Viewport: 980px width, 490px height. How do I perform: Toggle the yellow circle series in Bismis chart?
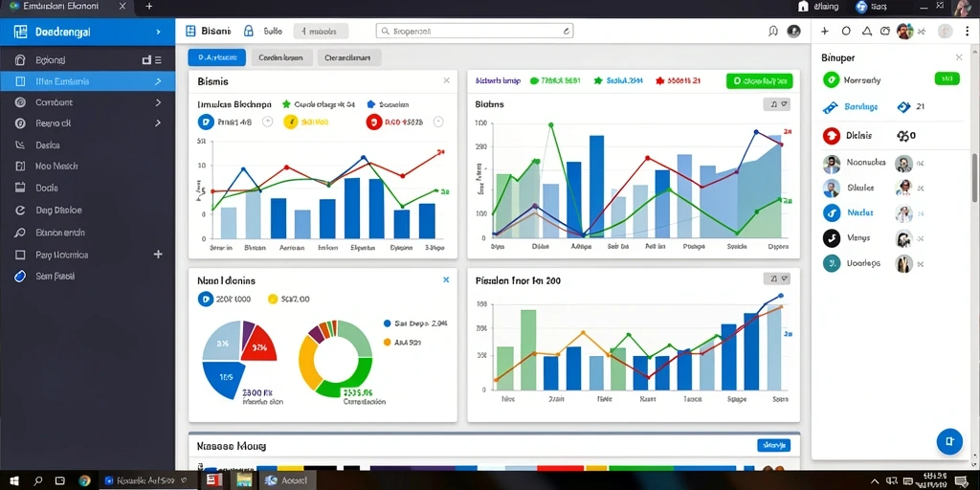(291, 122)
